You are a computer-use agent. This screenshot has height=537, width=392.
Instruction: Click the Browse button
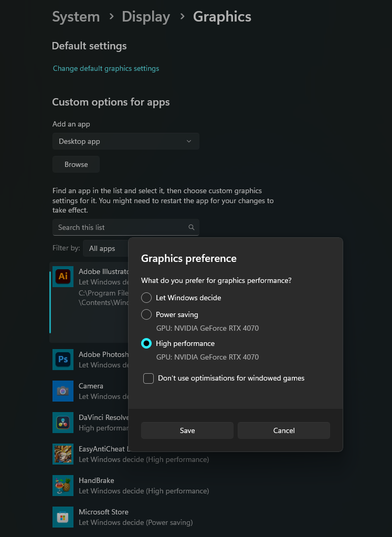[76, 164]
